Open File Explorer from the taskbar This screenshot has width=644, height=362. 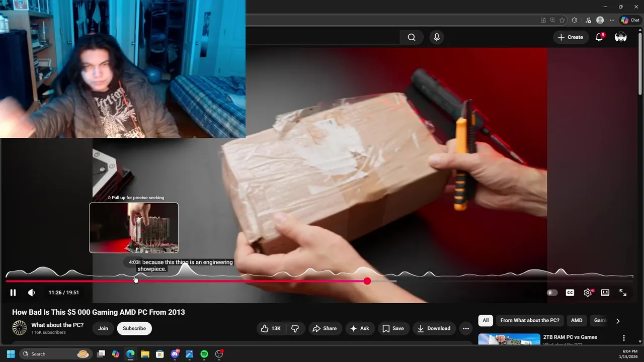pyautogui.click(x=145, y=354)
